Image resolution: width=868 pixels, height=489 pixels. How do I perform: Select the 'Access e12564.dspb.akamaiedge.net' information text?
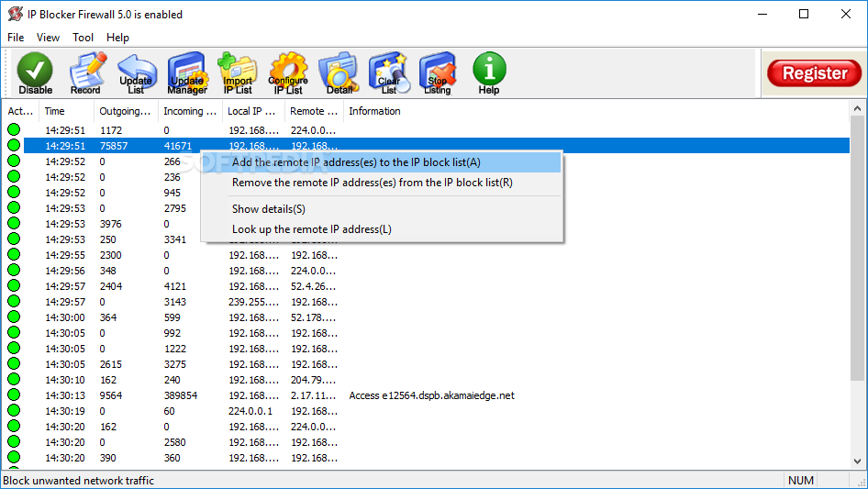(x=432, y=395)
